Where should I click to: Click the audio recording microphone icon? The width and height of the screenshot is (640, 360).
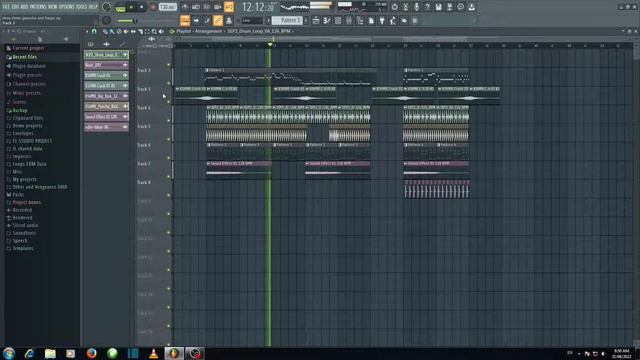(416, 7)
